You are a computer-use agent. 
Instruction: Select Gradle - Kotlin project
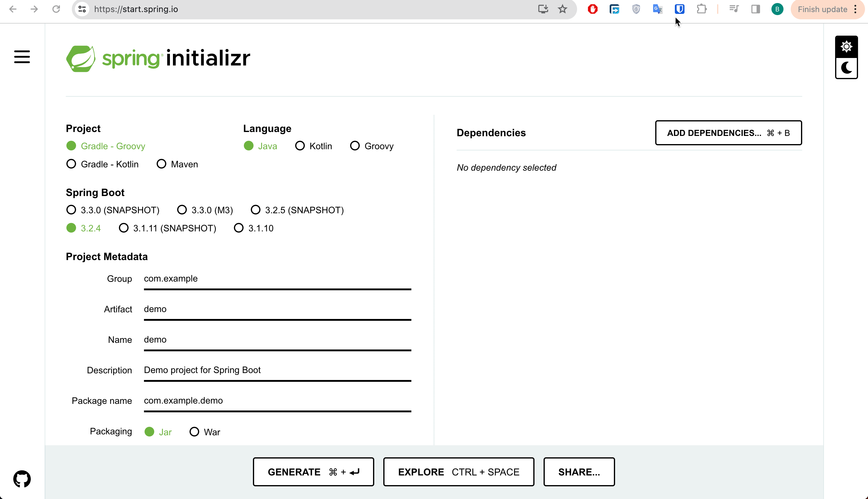tap(102, 164)
